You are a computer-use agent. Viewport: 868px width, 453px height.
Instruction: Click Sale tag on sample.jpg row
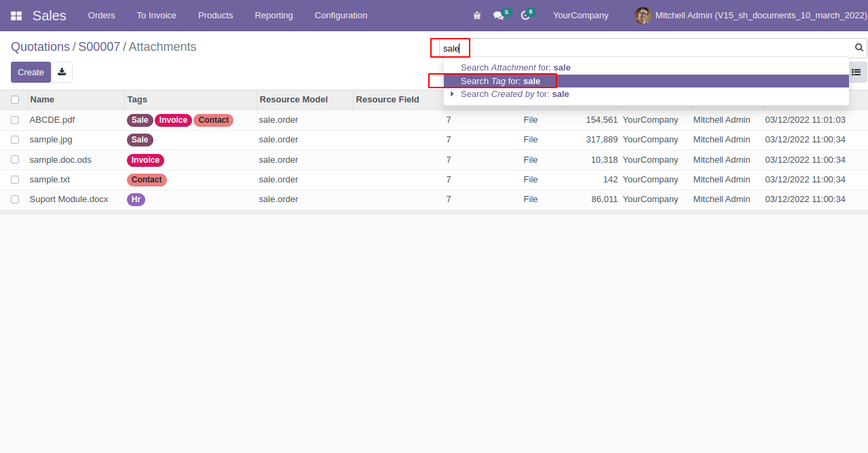140,140
